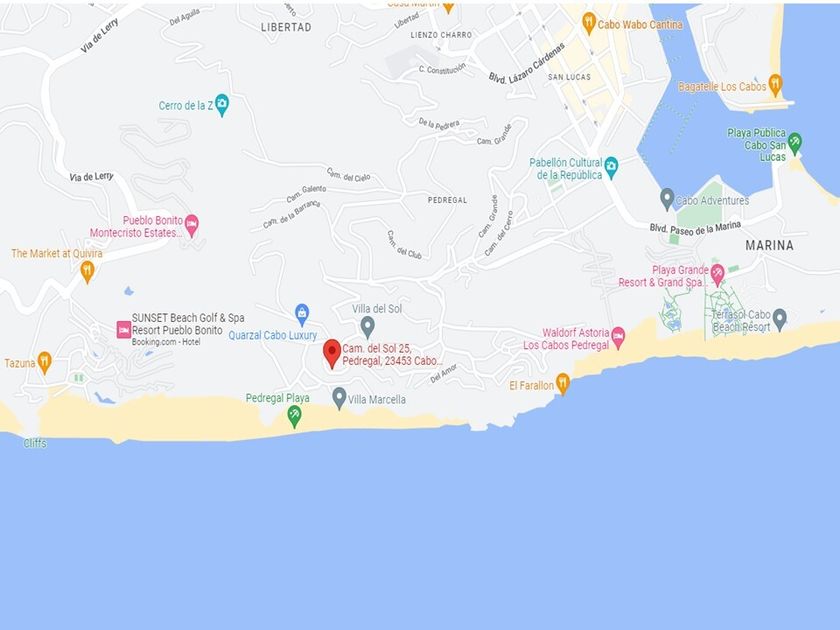Open the Terrasol Cabo Beach Resort pin
The image size is (840, 630).
click(x=779, y=320)
